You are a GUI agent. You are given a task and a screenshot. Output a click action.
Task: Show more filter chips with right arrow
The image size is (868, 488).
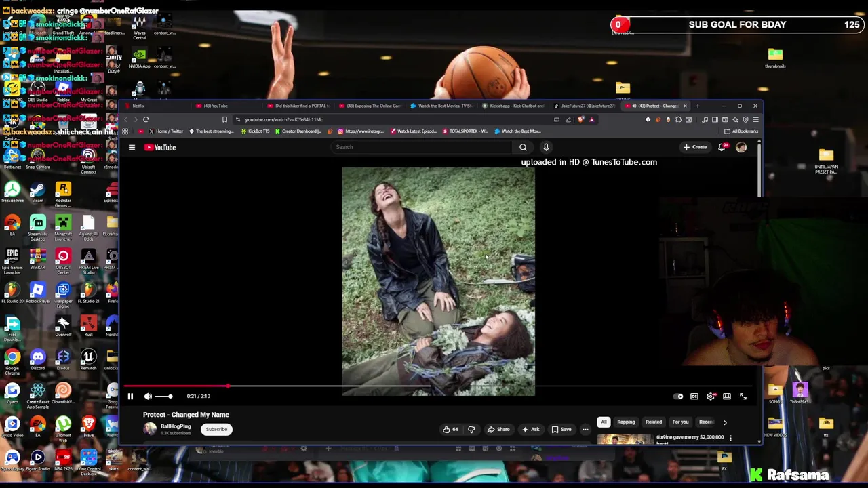coord(725,422)
